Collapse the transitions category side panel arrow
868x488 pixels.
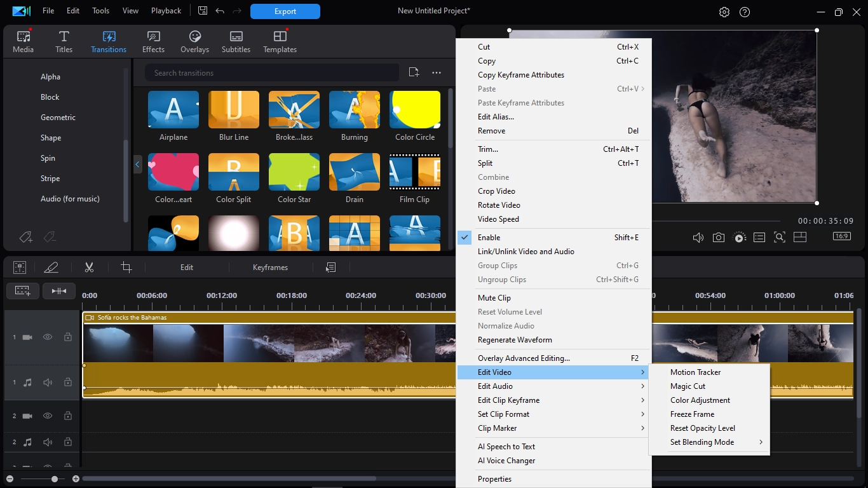point(137,165)
